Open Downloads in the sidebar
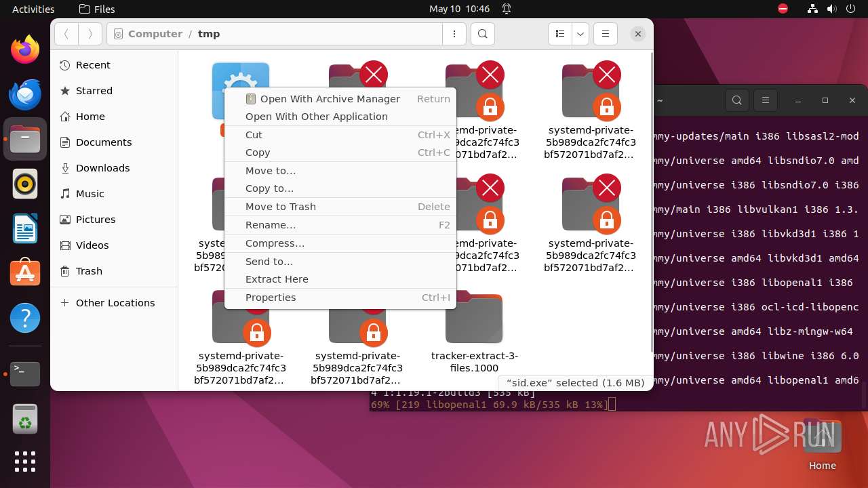Viewport: 868px width, 488px height. pos(114,168)
